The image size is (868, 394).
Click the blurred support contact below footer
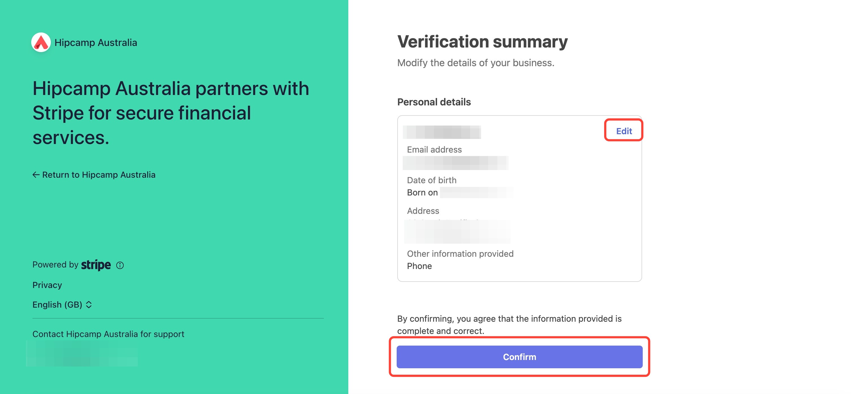tap(82, 353)
